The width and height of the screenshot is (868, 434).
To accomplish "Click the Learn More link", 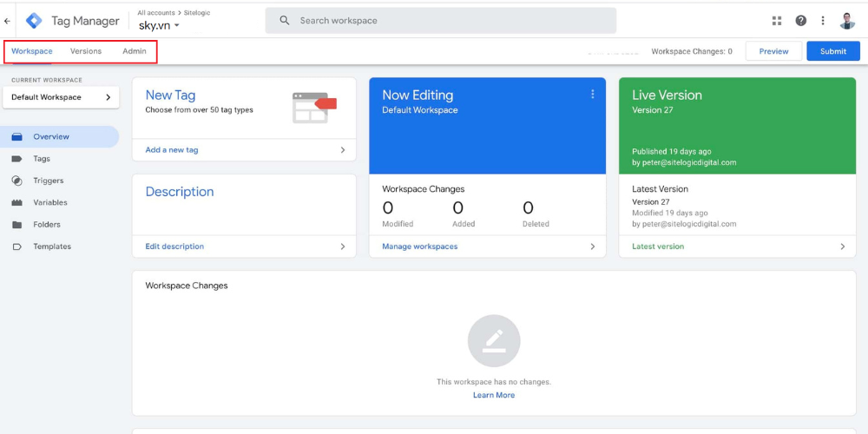I will (493, 395).
